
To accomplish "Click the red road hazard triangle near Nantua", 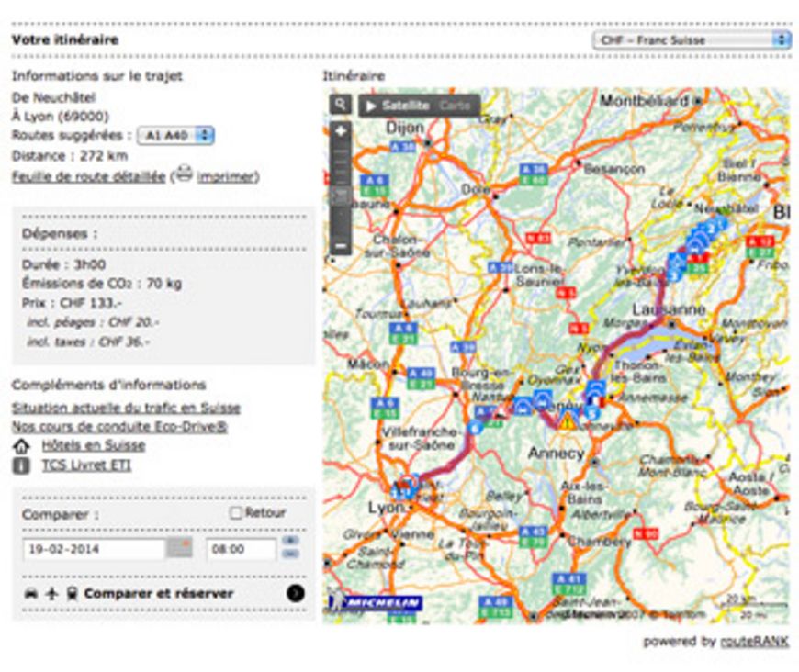I will (501, 410).
